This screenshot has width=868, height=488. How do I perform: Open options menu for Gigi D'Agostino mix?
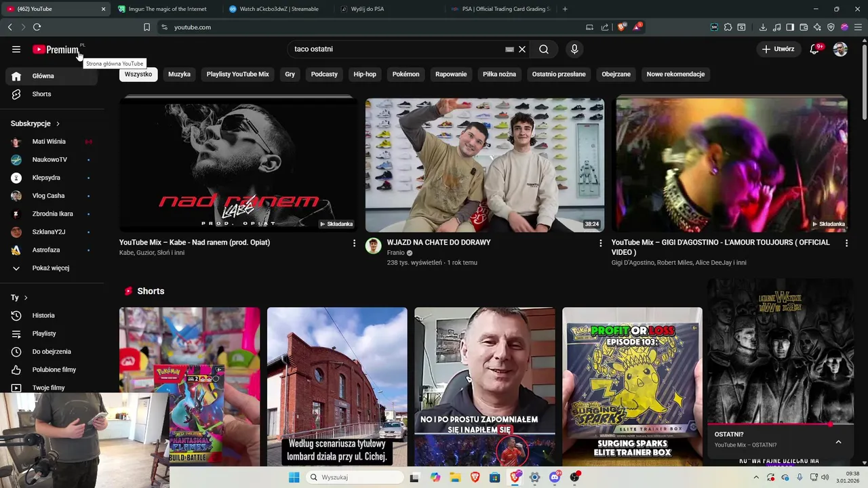point(846,243)
